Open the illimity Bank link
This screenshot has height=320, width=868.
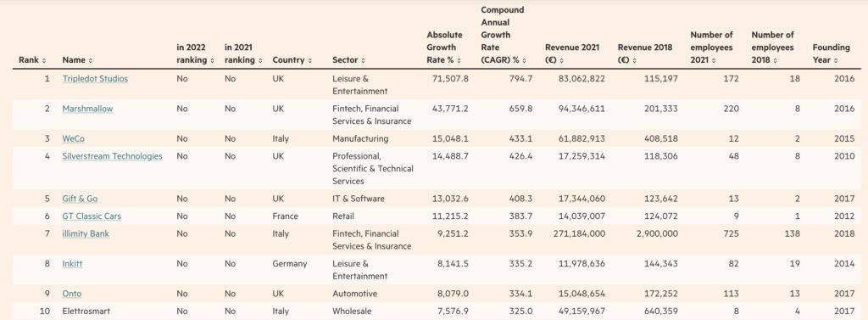[x=86, y=233]
